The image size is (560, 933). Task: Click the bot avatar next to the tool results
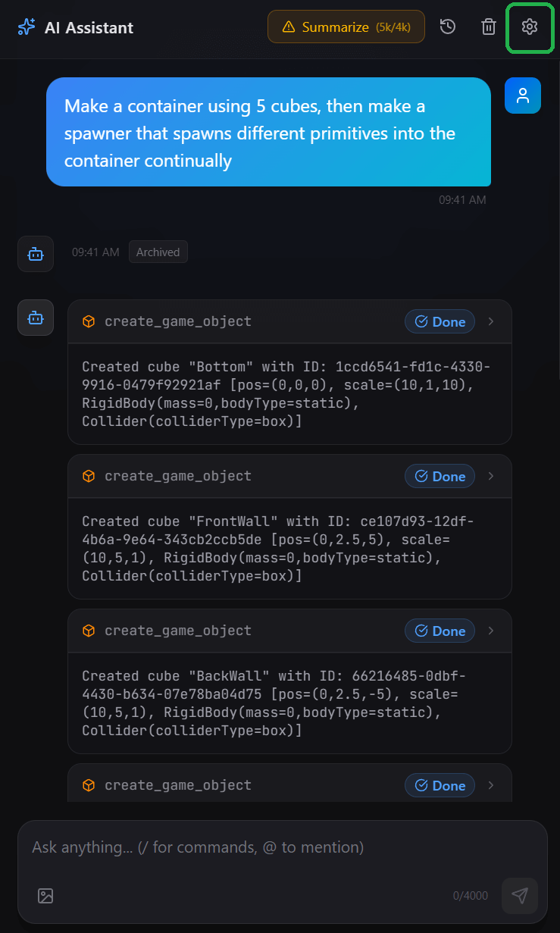(35, 318)
